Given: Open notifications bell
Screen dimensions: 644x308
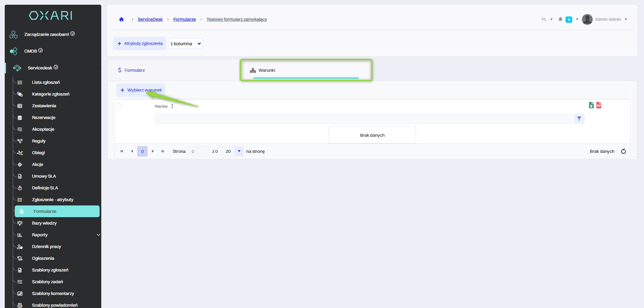Looking at the screenshot, I should tap(560, 19).
